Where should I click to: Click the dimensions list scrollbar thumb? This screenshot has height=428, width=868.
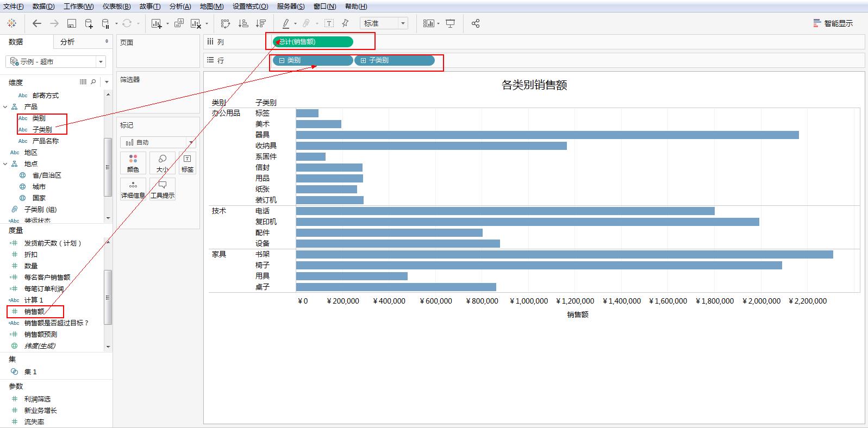tap(108, 167)
